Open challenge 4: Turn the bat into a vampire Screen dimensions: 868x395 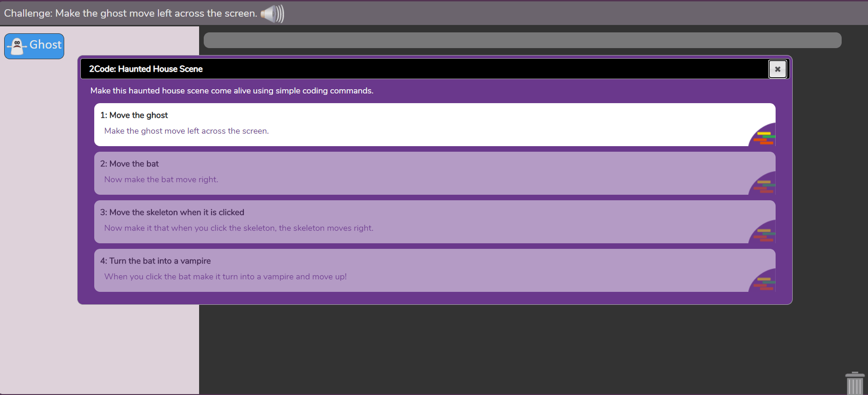435,270
